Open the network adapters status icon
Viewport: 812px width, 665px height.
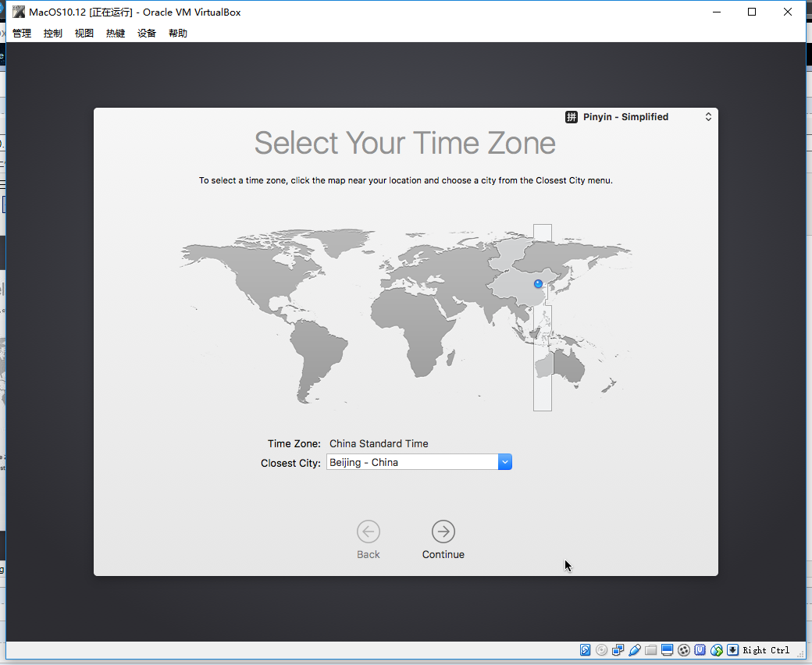[x=618, y=650]
